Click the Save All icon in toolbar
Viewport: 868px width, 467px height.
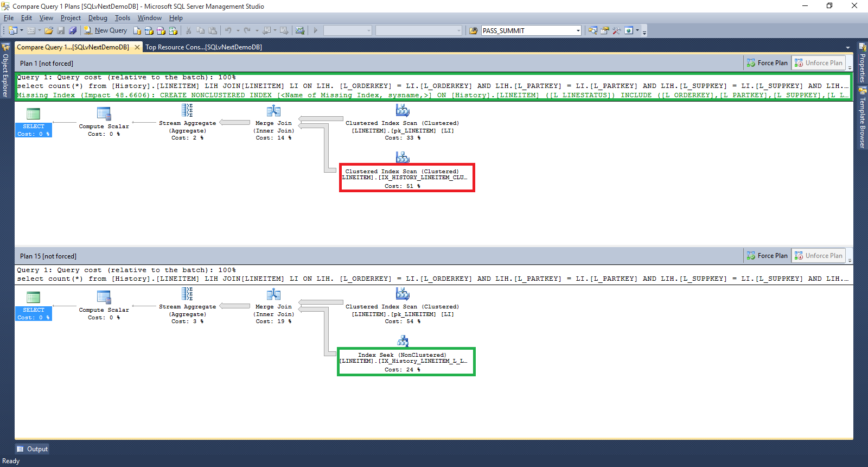point(73,30)
